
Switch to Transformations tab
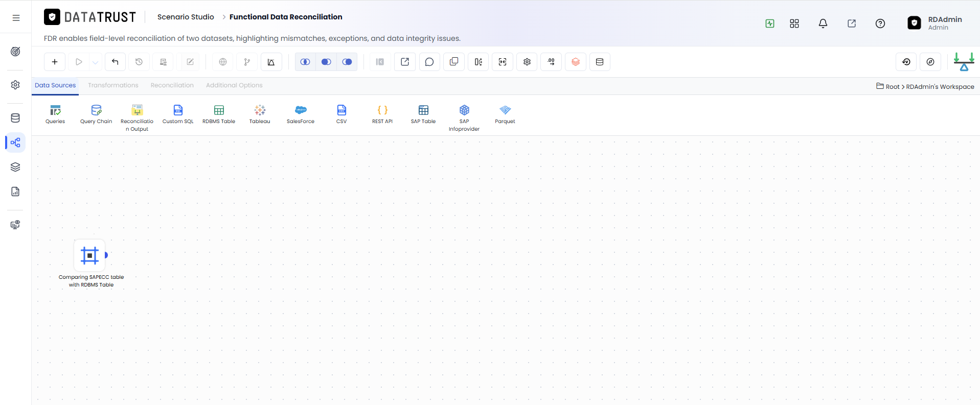click(113, 85)
